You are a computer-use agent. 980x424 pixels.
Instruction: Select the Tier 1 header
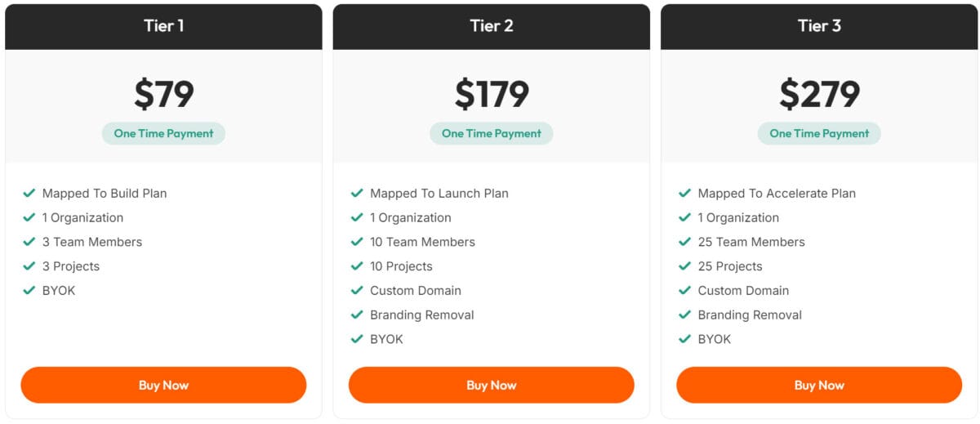pyautogui.click(x=163, y=26)
